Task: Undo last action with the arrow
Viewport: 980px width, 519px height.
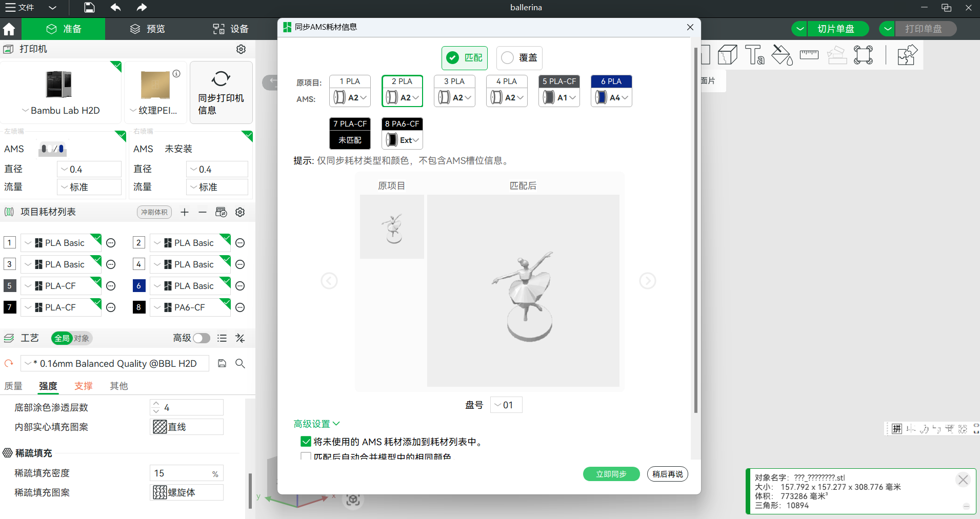Action: click(116, 7)
